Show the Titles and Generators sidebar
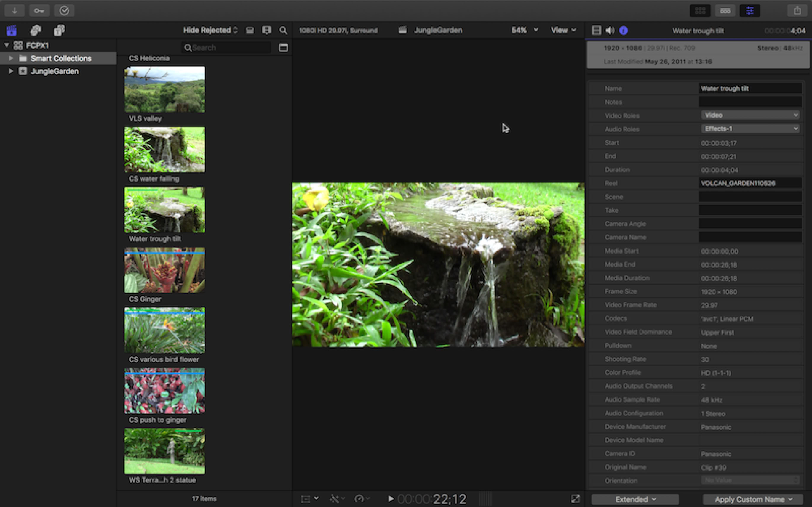The height and width of the screenshot is (507, 812). point(59,31)
